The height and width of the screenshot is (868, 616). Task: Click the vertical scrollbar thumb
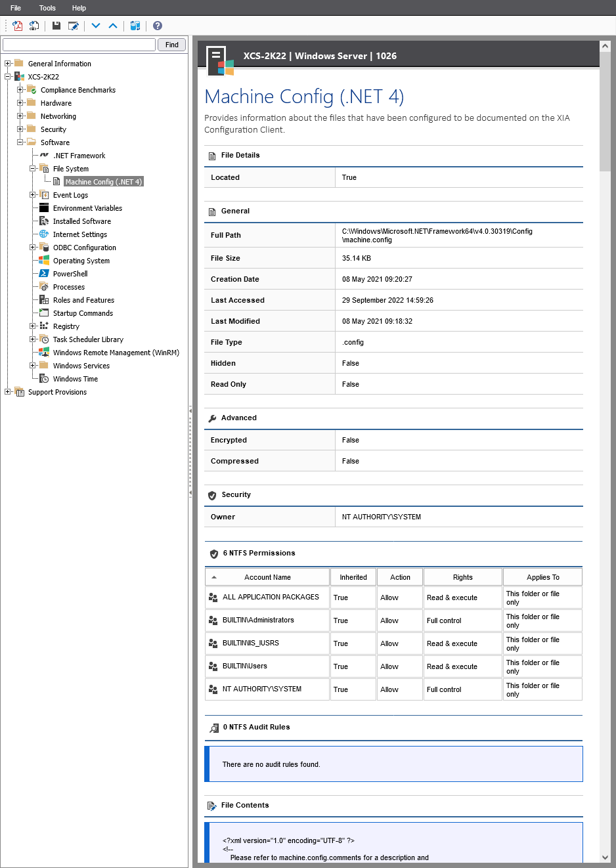605,112
